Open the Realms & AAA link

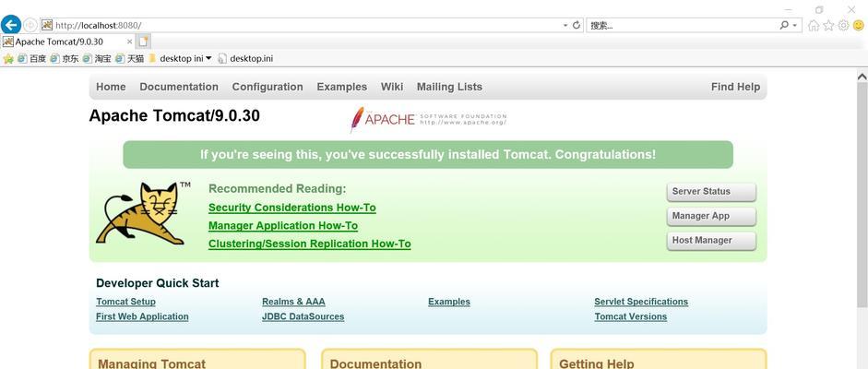coord(293,302)
